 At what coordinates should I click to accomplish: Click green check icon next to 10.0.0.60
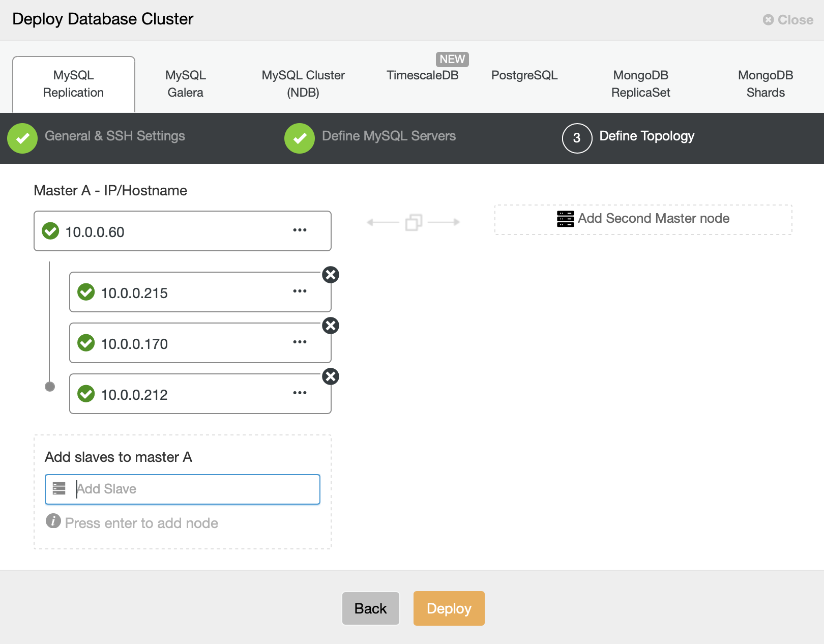click(50, 231)
